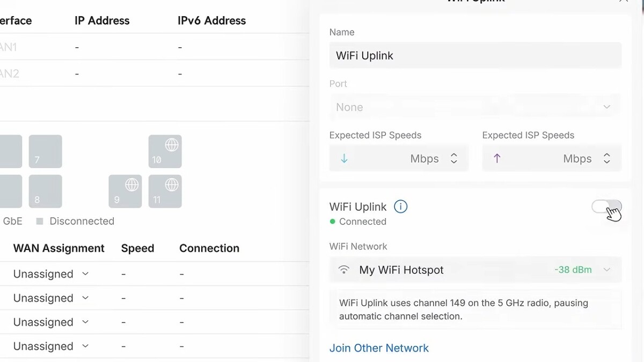This screenshot has height=362, width=644.
Task: Click the blue download arrow icon
Action: [x=344, y=159]
